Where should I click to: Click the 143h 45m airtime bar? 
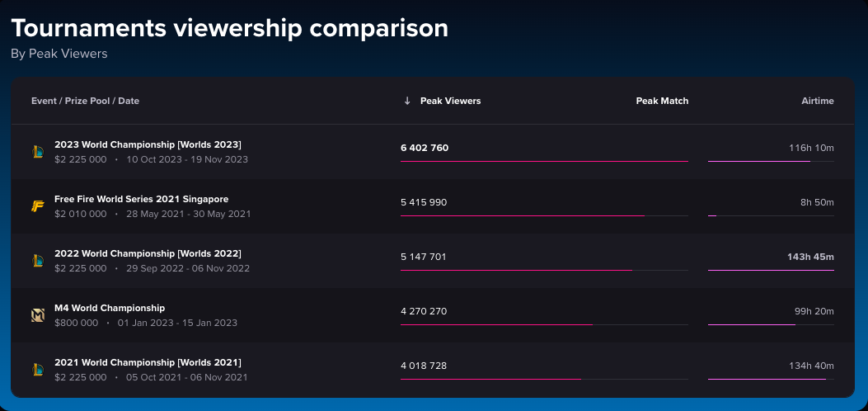[771, 270]
